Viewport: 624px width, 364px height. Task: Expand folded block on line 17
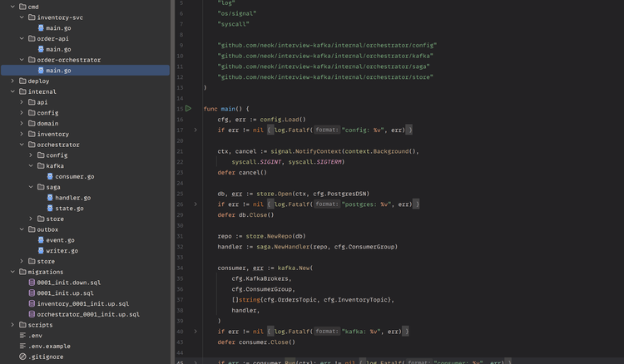click(196, 130)
